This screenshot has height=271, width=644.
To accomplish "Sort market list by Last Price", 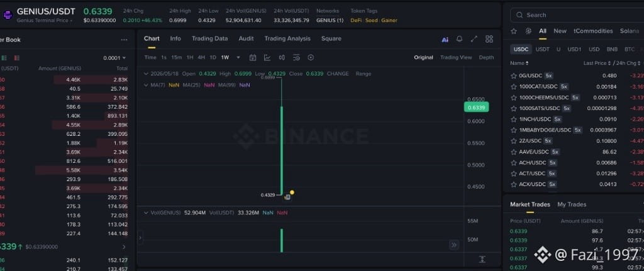I will pos(597,64).
